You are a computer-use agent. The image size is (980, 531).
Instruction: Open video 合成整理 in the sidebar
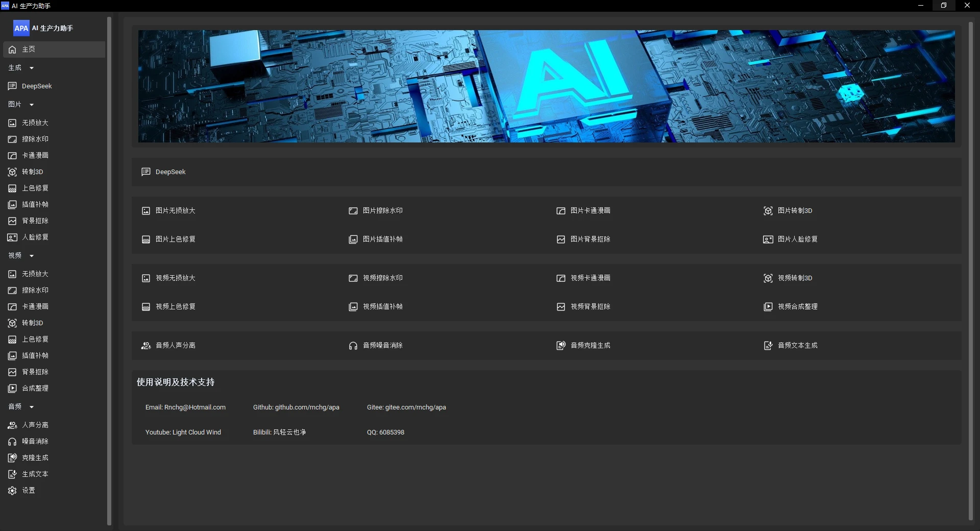pos(35,389)
